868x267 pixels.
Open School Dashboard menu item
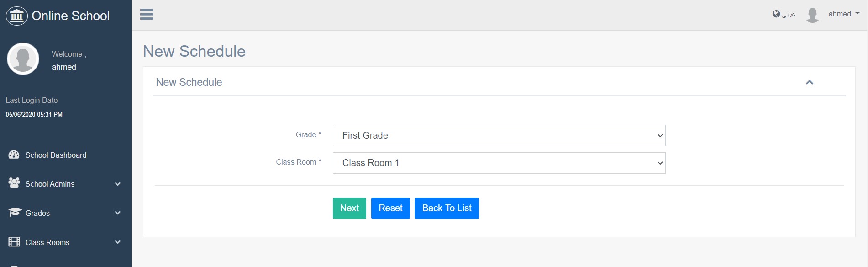tap(56, 155)
